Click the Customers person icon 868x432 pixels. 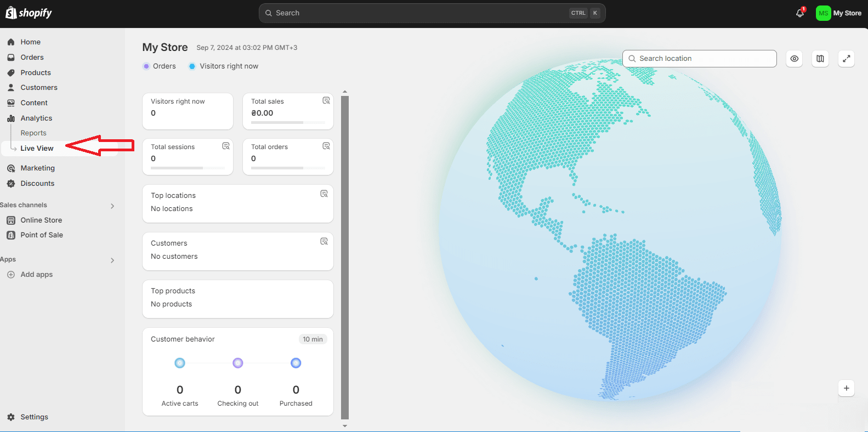pyautogui.click(x=11, y=87)
